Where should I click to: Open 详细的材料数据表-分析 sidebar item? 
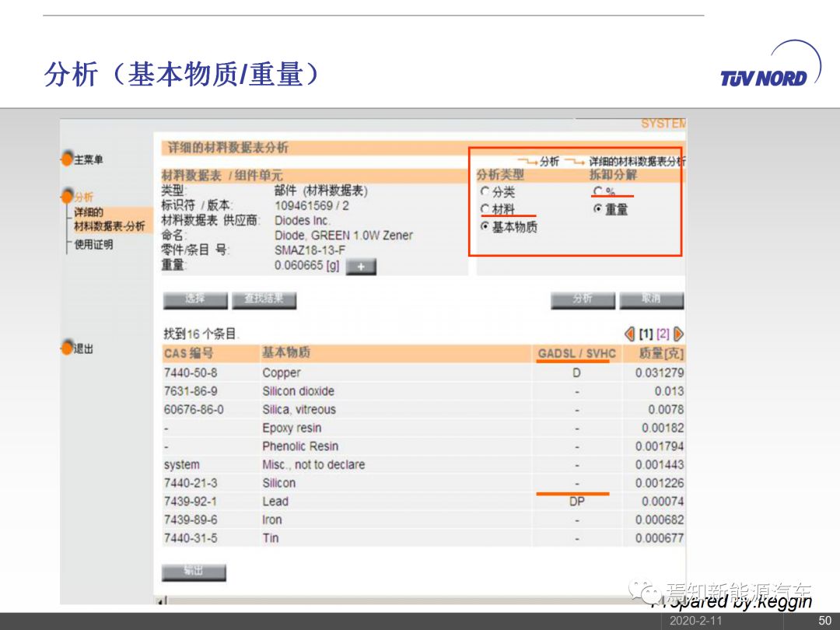(107, 219)
